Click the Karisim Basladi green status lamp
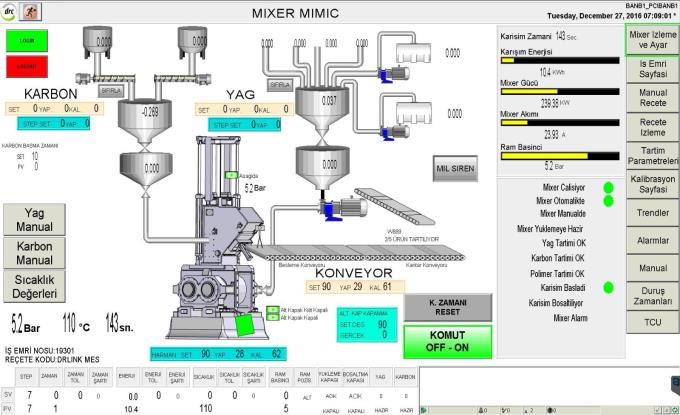This screenshot has width=680, height=415. [608, 288]
